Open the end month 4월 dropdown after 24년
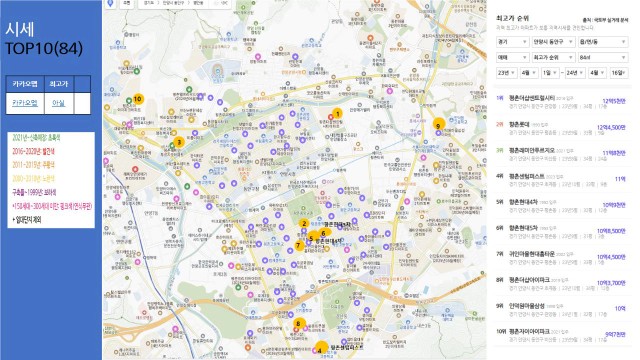640x360 pixels. pos(597,73)
